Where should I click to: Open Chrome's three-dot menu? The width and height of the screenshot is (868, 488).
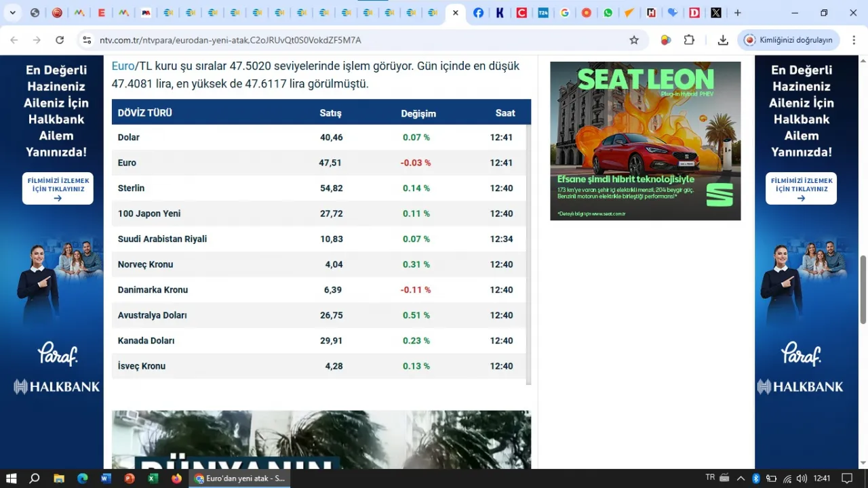(854, 40)
